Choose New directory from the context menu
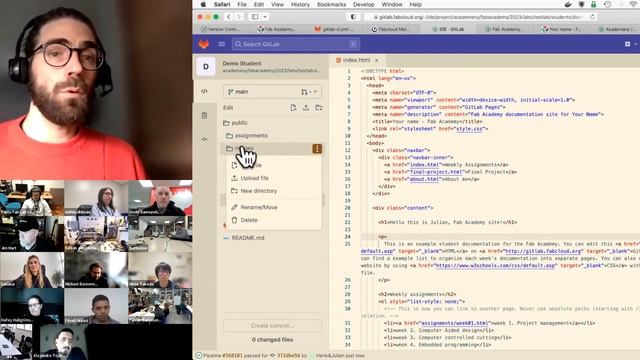This screenshot has height=360, width=640. click(x=274, y=191)
